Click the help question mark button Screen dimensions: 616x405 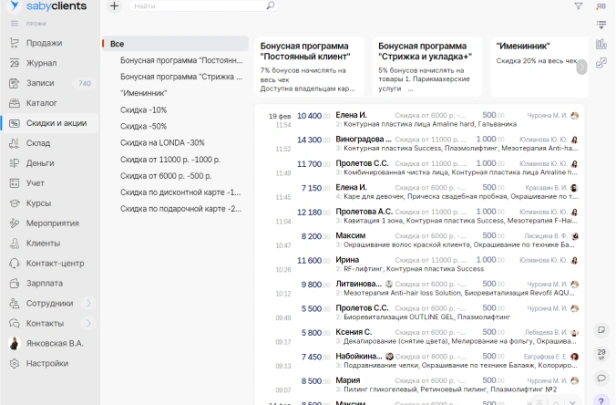(601, 401)
